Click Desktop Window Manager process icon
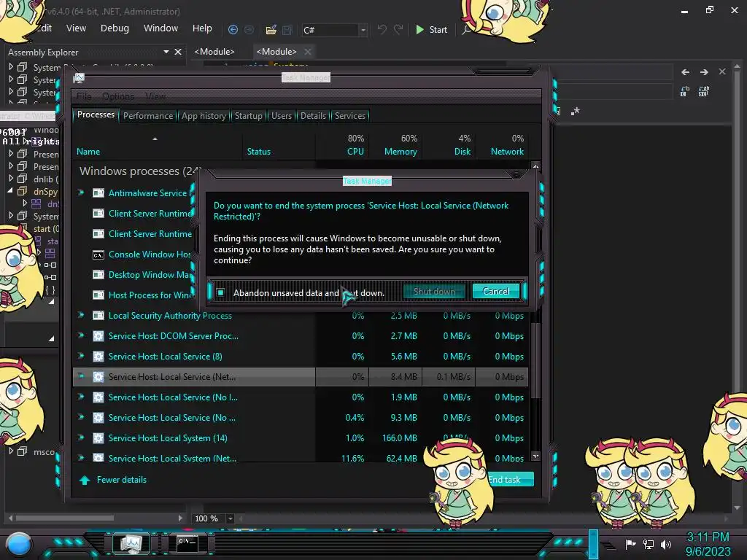 (x=98, y=275)
